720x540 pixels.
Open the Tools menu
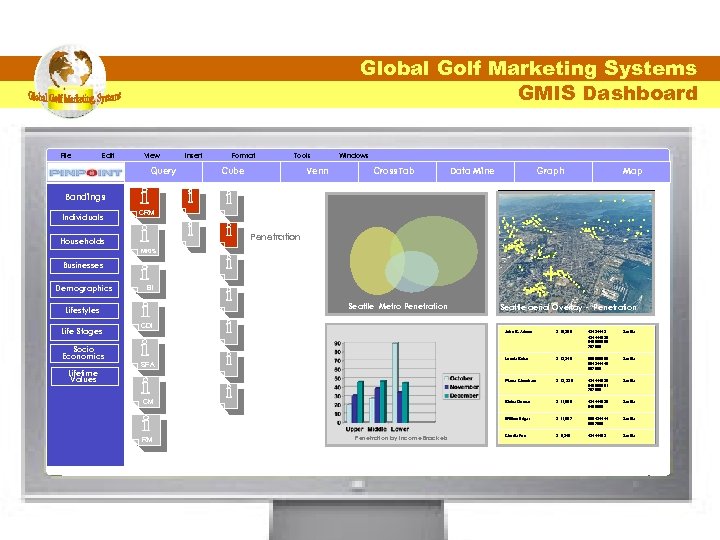click(302, 155)
